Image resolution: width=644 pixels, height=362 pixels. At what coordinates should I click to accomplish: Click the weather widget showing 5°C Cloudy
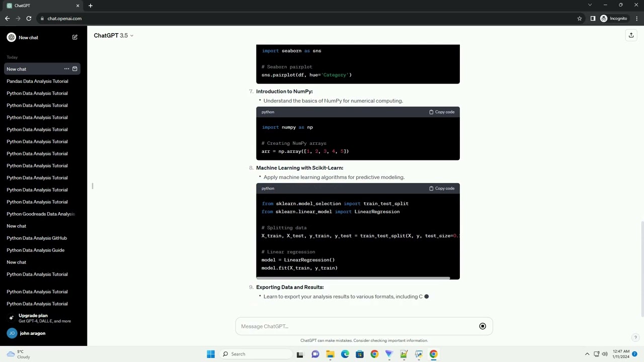click(18, 354)
